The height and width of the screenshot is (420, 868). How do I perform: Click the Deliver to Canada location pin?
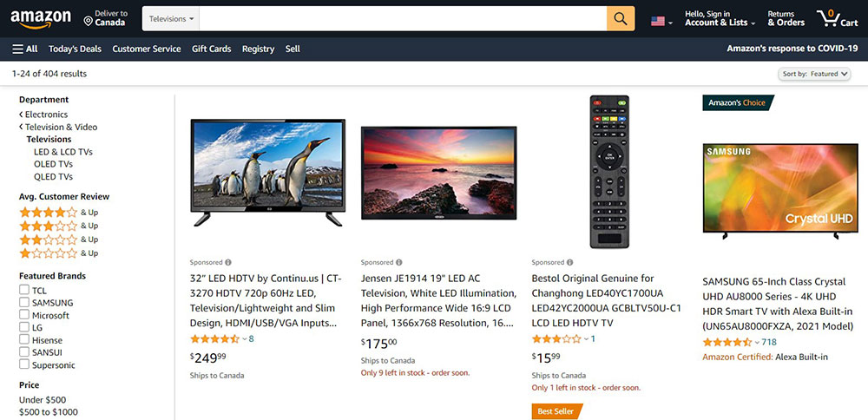(88, 21)
